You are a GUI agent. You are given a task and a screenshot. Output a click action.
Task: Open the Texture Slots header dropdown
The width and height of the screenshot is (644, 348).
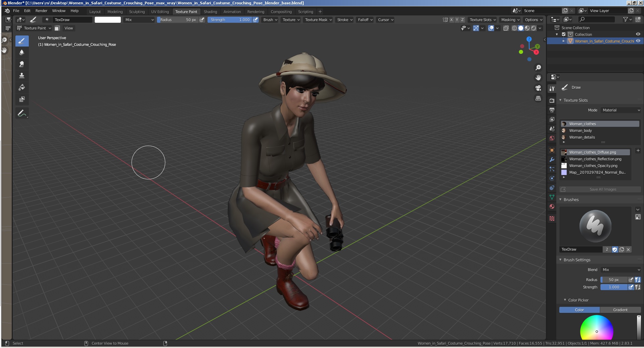[483, 20]
